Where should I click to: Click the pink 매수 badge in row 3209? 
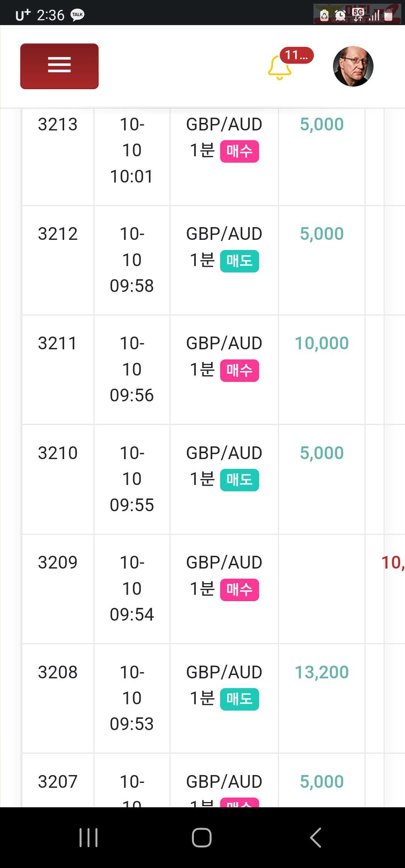tap(240, 590)
